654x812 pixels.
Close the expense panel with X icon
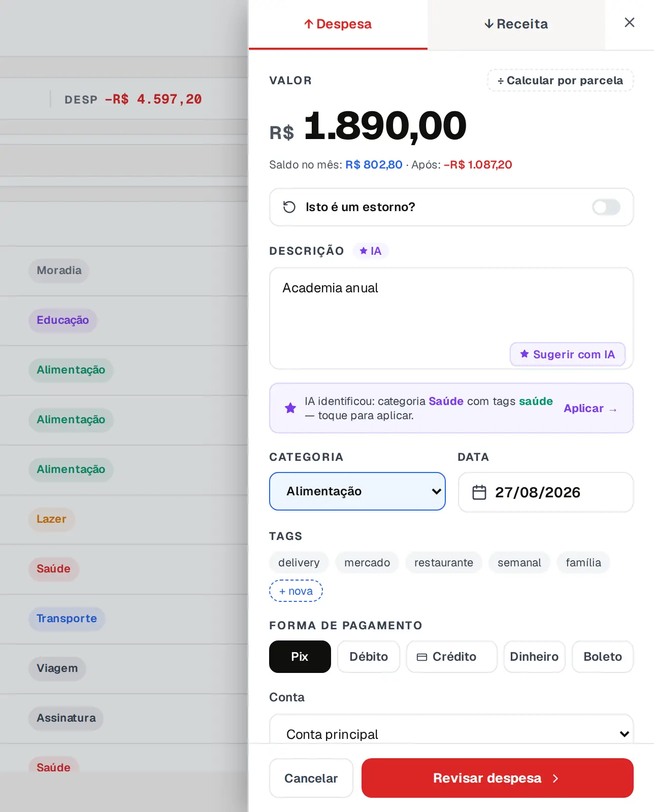click(629, 22)
